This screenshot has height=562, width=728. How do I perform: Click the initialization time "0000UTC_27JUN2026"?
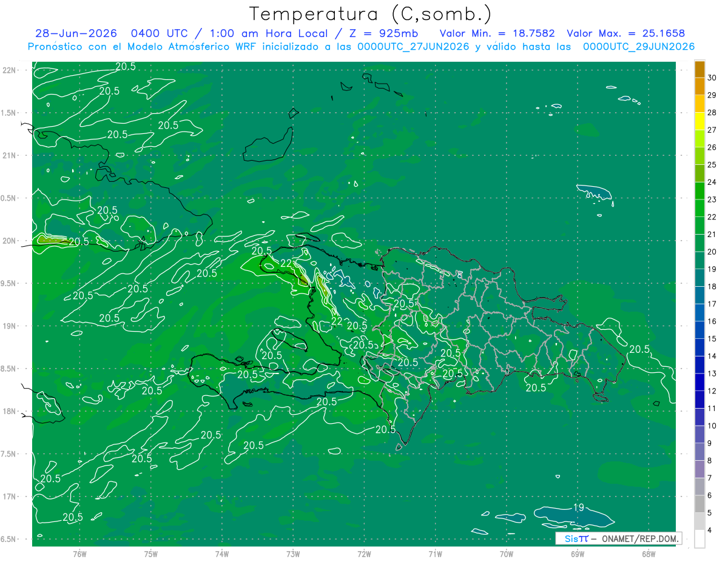tap(413, 47)
